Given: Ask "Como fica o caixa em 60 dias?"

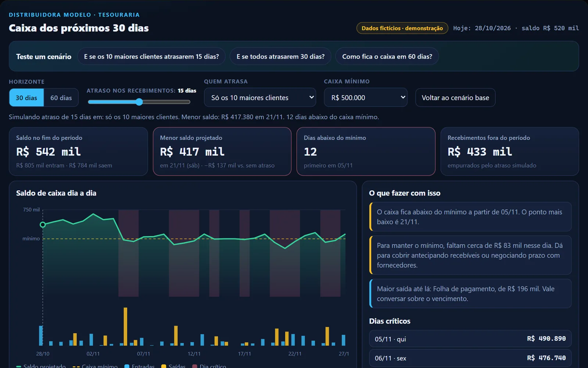Looking at the screenshot, I should [387, 57].
